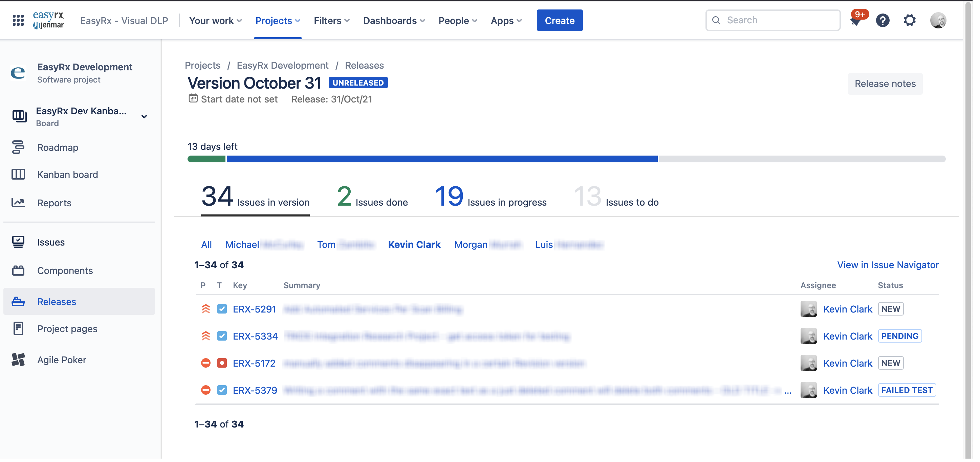Open the Jira settings gear icon

(x=910, y=20)
